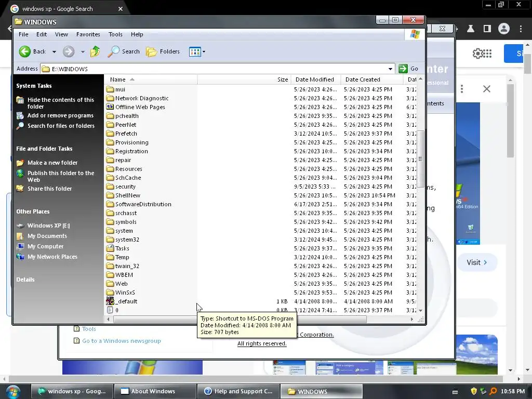Click Make a new folder
The image size is (532, 399).
coord(52,163)
